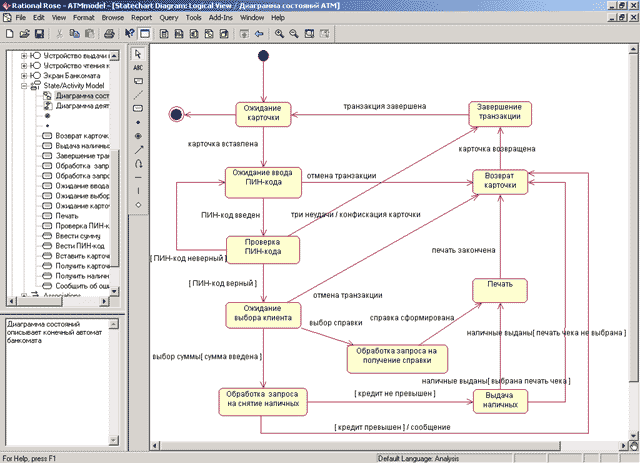
Task: Choose the Selection arrow tool in toolbox
Action: [138, 54]
